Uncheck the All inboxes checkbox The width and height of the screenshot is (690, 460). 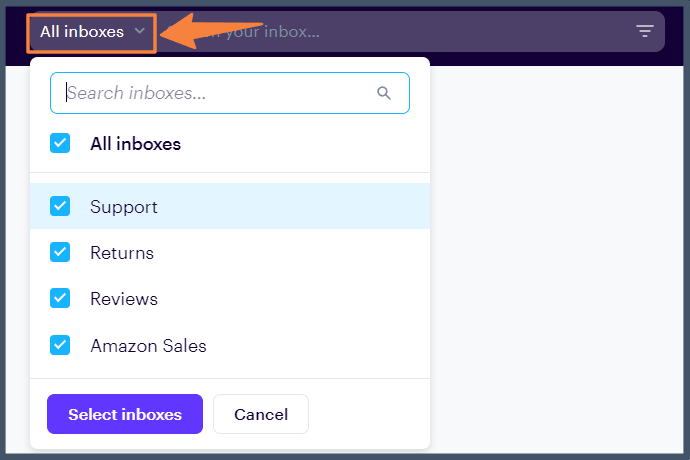click(60, 144)
